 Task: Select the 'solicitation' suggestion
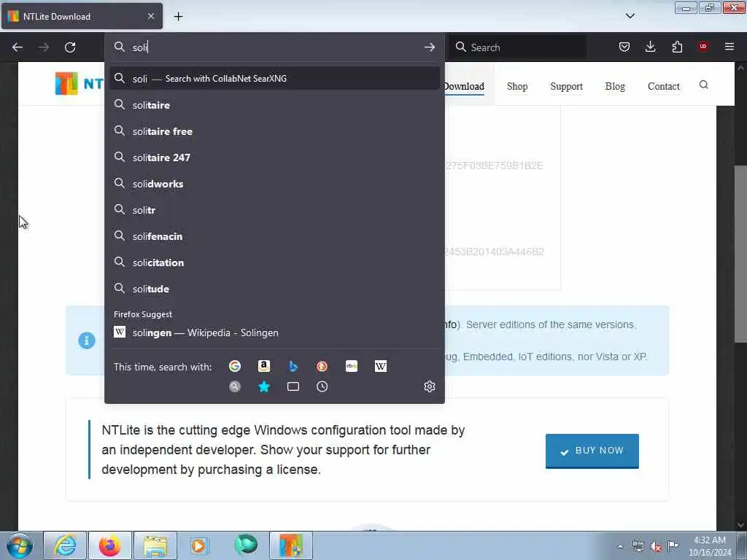pos(274,262)
